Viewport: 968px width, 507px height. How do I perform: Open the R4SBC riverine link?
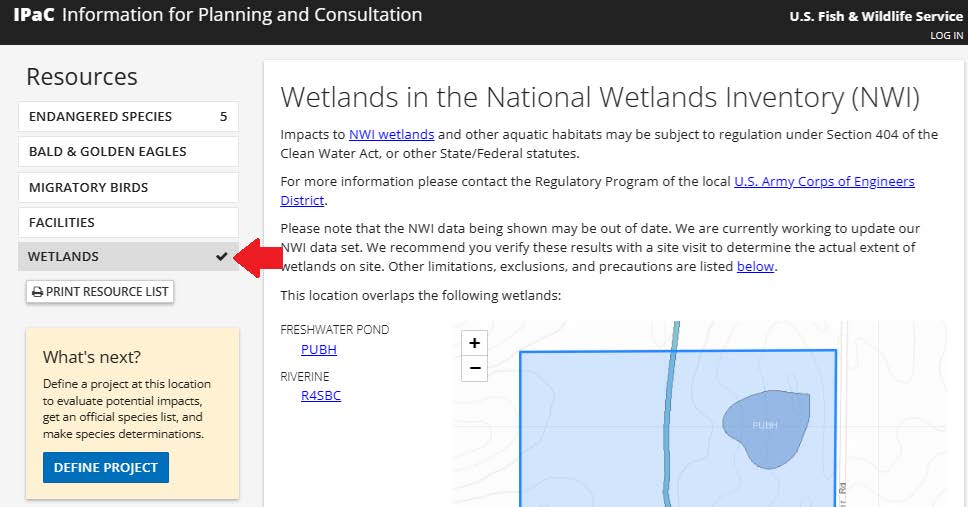click(321, 396)
